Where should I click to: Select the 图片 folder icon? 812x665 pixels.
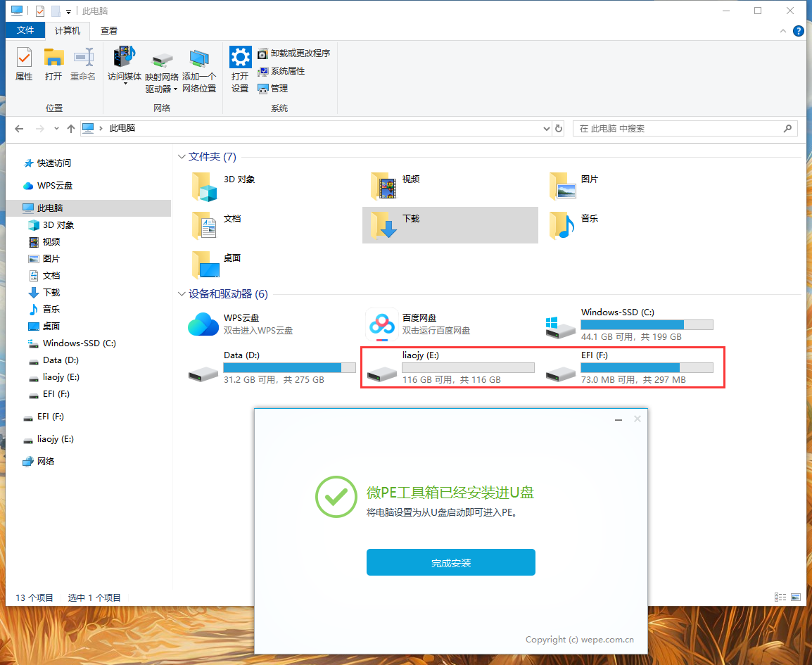point(562,186)
